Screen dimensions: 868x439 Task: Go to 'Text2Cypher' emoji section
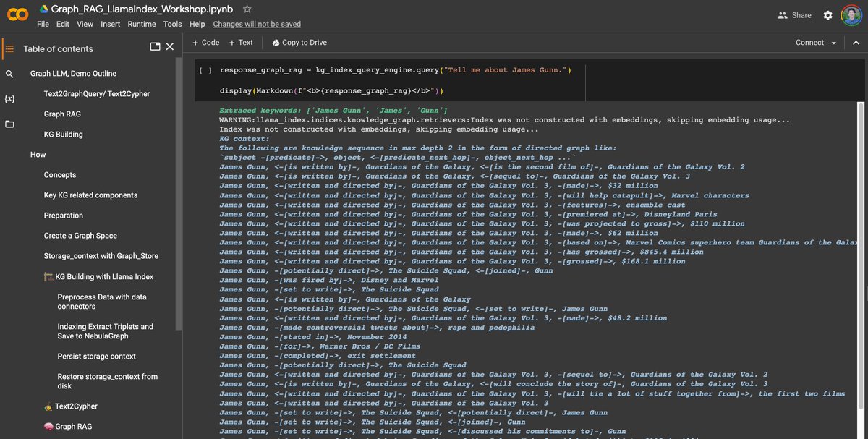click(71, 406)
